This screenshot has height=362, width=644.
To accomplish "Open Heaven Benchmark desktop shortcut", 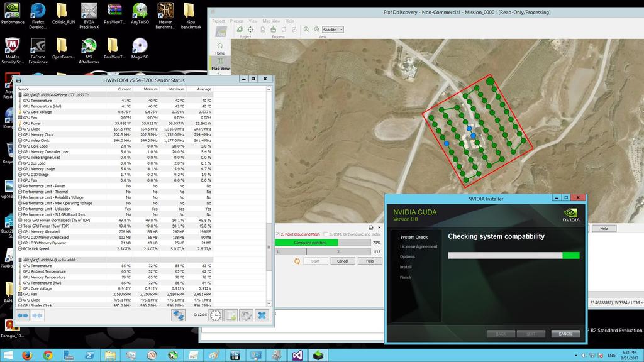I will [x=165, y=16].
